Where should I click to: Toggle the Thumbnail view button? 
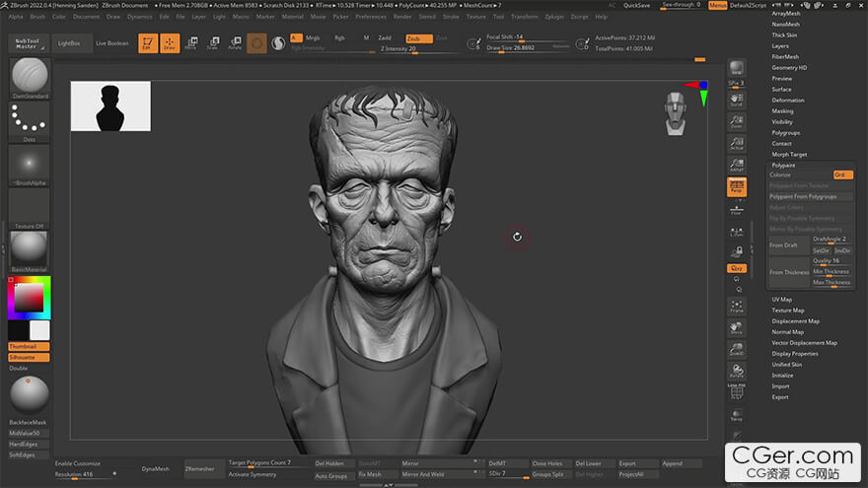29,346
